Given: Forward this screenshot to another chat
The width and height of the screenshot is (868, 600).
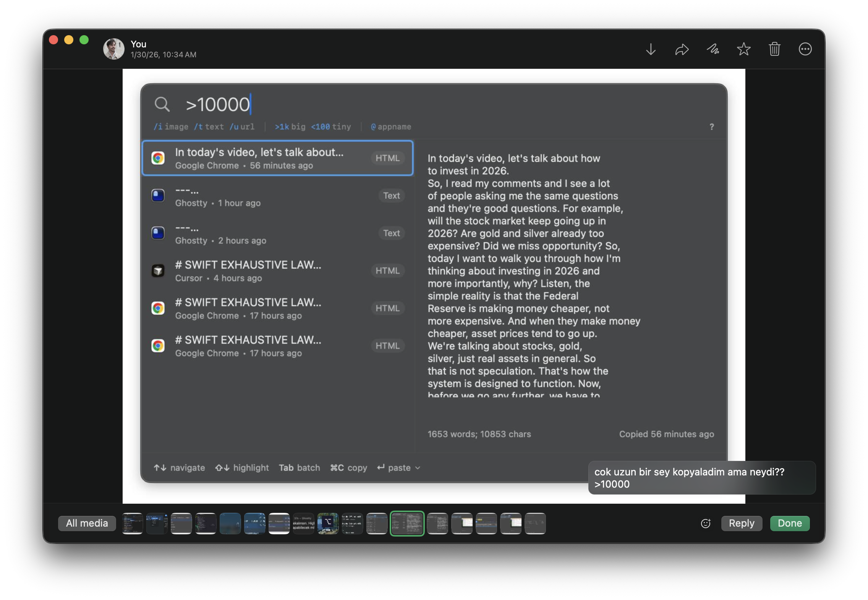Looking at the screenshot, I should (682, 49).
